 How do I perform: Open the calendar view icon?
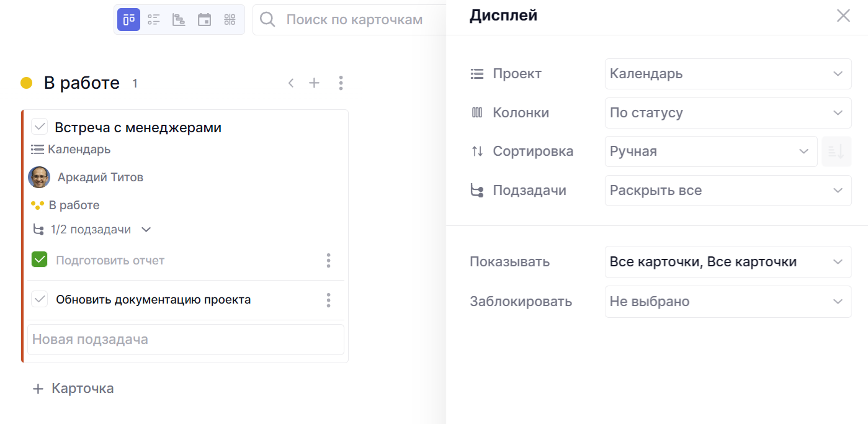pyautogui.click(x=204, y=20)
